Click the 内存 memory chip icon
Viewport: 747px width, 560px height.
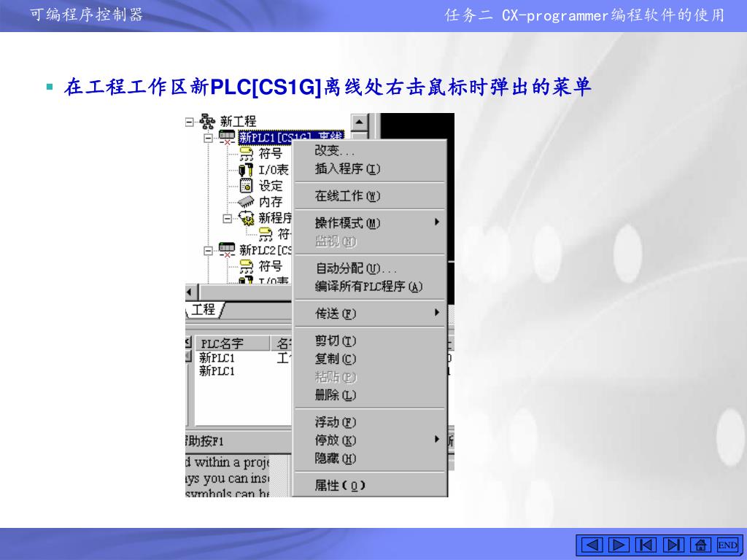[246, 202]
